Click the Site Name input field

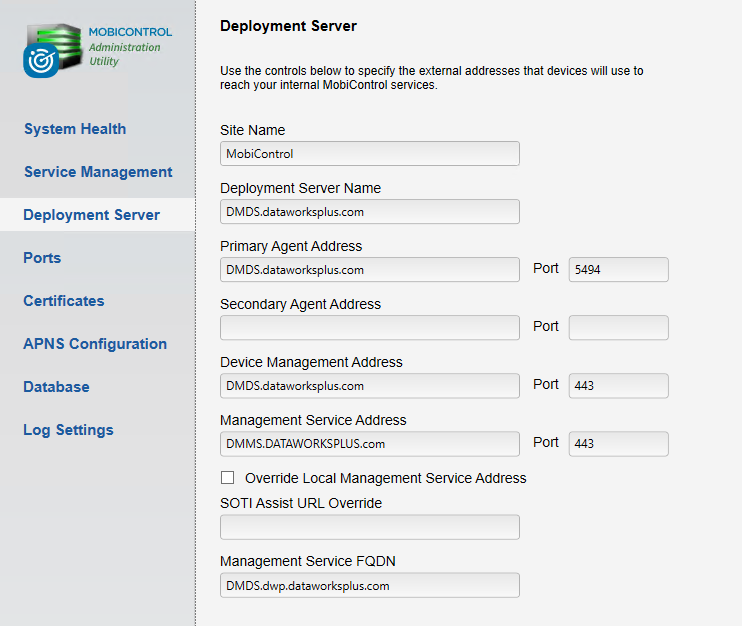click(369, 153)
